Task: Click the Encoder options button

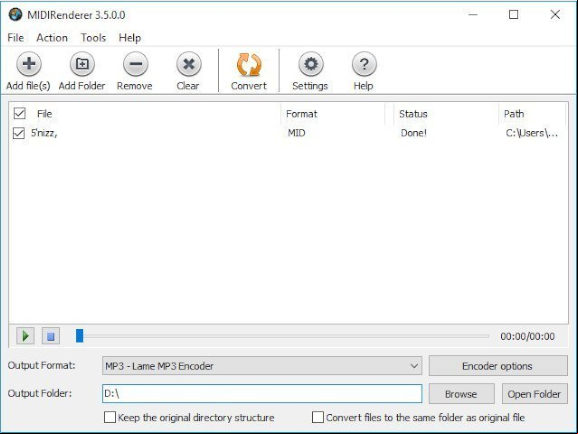Action: coord(498,366)
